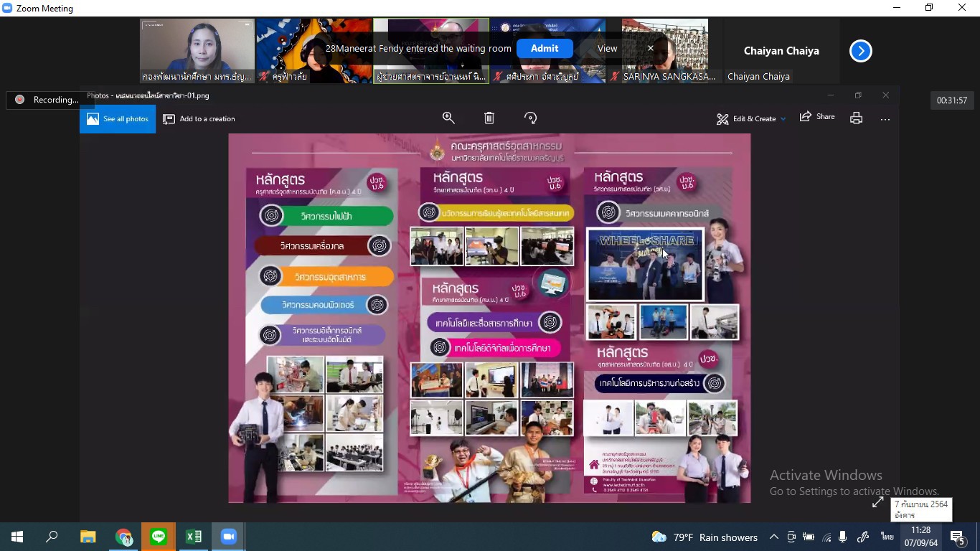Open the LINE app from the taskbar

pyautogui.click(x=159, y=537)
